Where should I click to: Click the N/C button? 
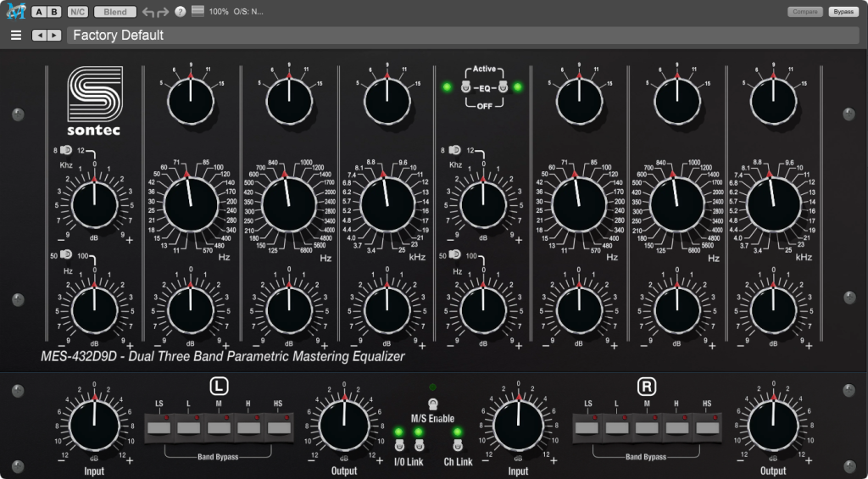(x=77, y=12)
